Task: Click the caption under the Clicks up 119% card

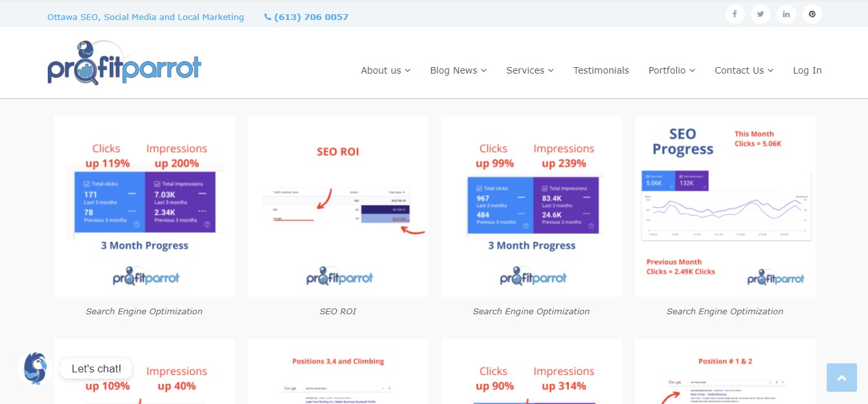Action: click(145, 311)
